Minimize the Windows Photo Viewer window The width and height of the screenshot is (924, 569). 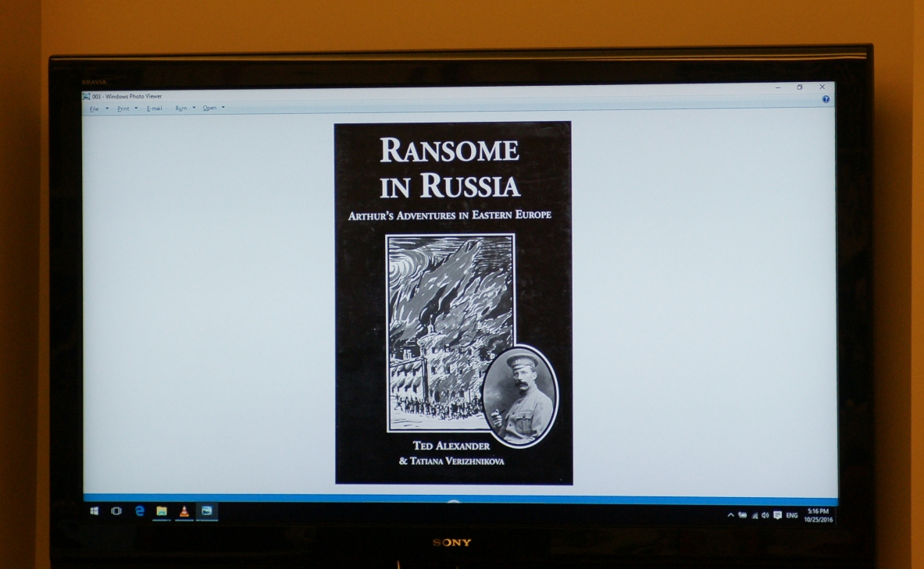point(778,87)
